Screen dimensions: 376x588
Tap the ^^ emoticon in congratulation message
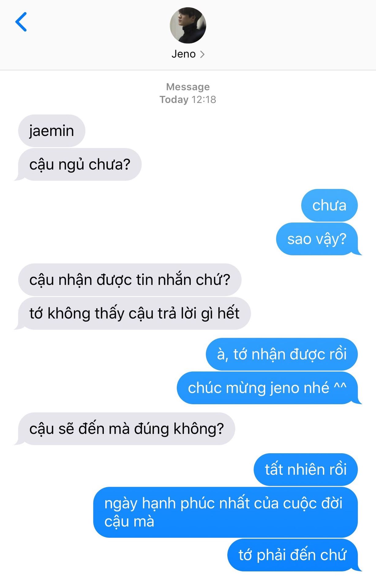[x=340, y=386]
